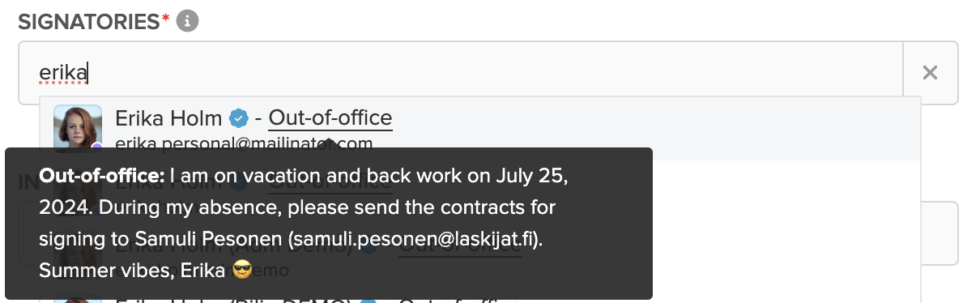Screen dimensions: 980x303
Task: Click the blue verified badge beside Erika Holm
Action: [237, 119]
